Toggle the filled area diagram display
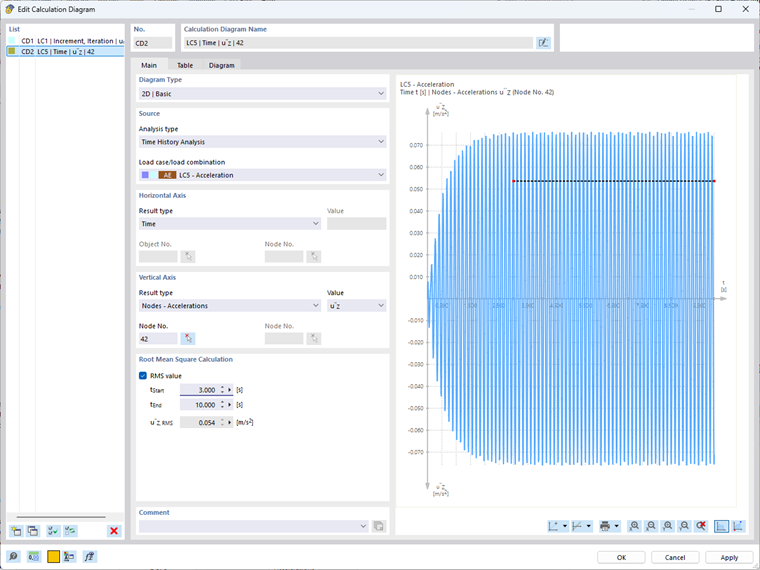Image resolution: width=760 pixels, height=570 pixels. click(721, 526)
